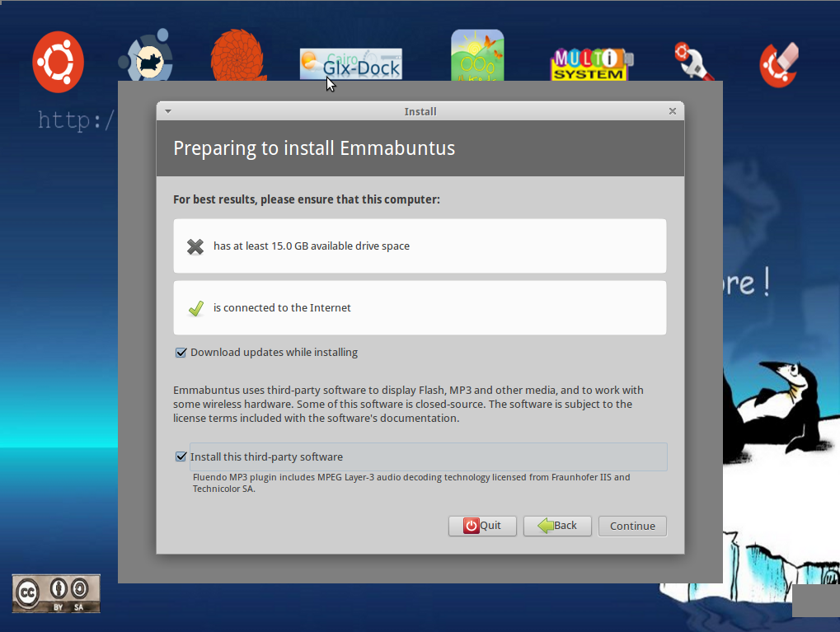Launch the OOo4Kids desktop icon
Viewport: 840px width, 632px height.
(477, 55)
